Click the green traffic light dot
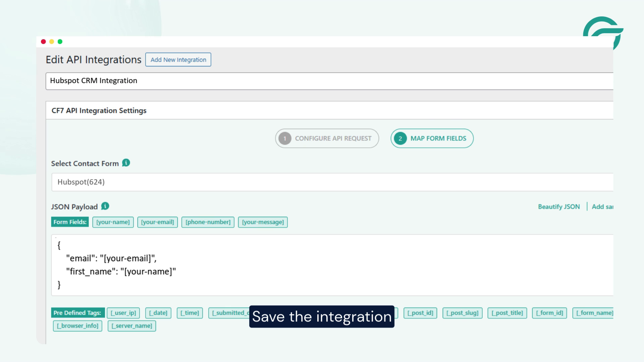The height and width of the screenshot is (362, 644). 60,42
